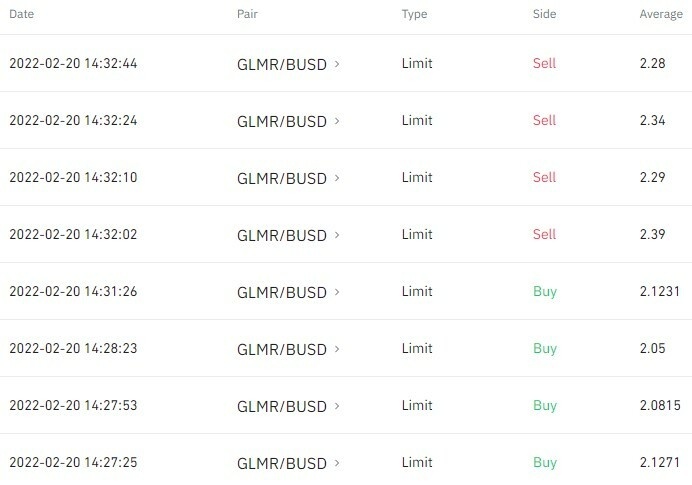Click the date 2022-02-20 14:27:25
Viewport: 692px width, 485px height.
73,463
